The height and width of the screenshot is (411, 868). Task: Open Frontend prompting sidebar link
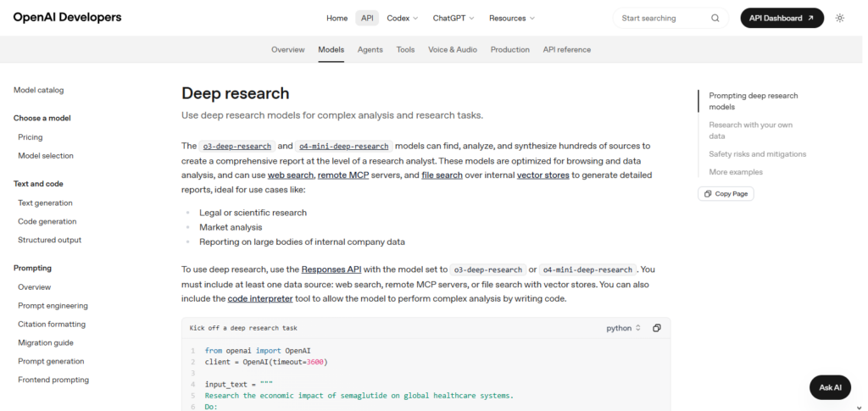(x=53, y=380)
